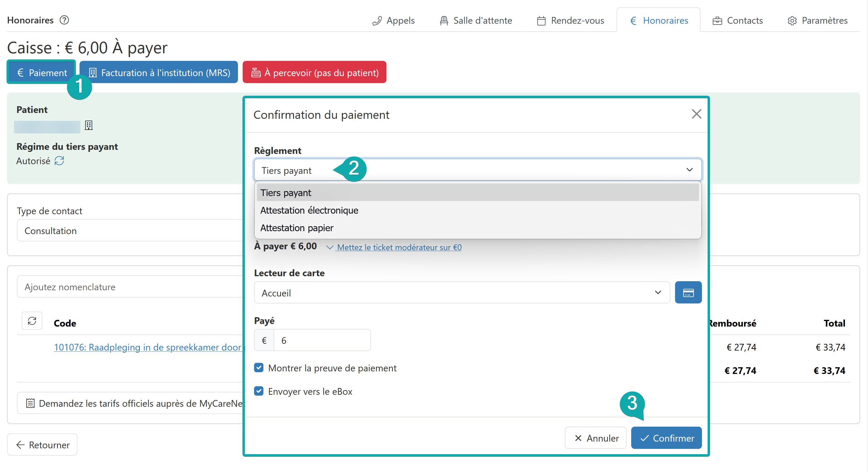Image resolution: width=868 pixels, height=472 pixels.
Task: Click the institution building icon beside patient
Action: 89,126
